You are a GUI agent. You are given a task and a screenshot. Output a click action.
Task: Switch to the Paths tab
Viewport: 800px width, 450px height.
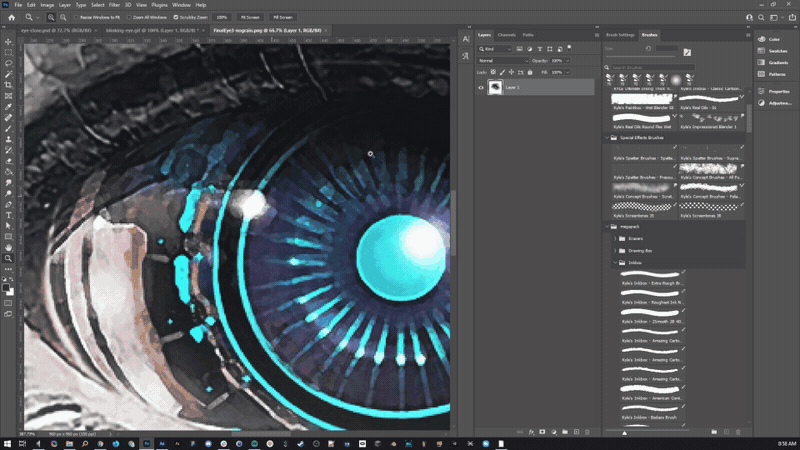point(528,35)
